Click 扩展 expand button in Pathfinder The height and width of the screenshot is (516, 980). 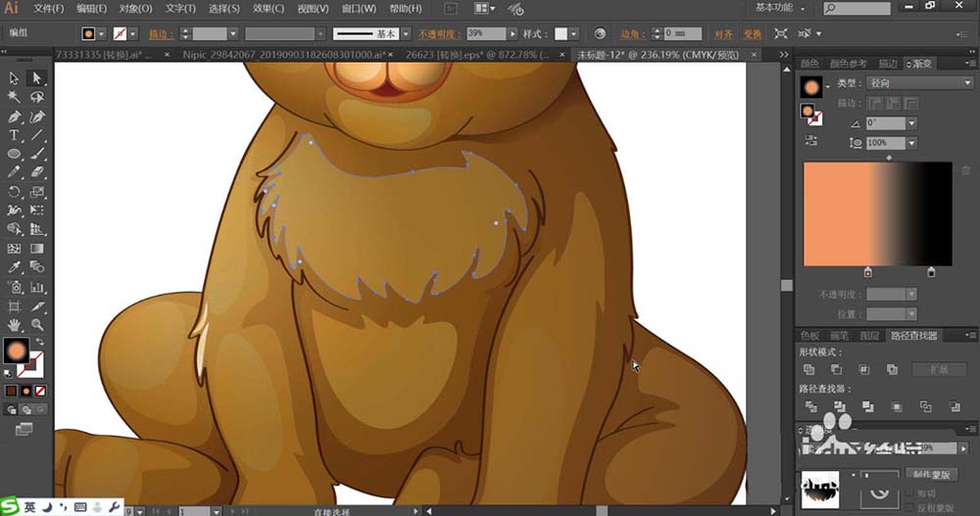(939, 369)
